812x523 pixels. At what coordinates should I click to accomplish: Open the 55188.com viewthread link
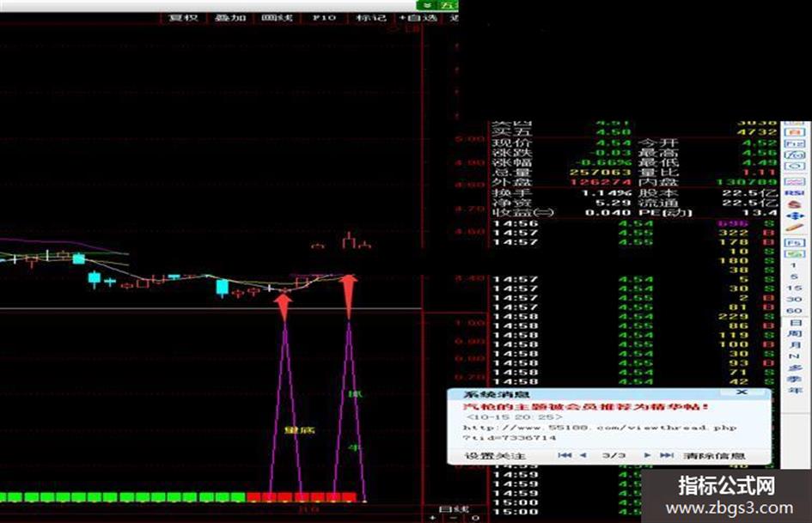[599, 432]
